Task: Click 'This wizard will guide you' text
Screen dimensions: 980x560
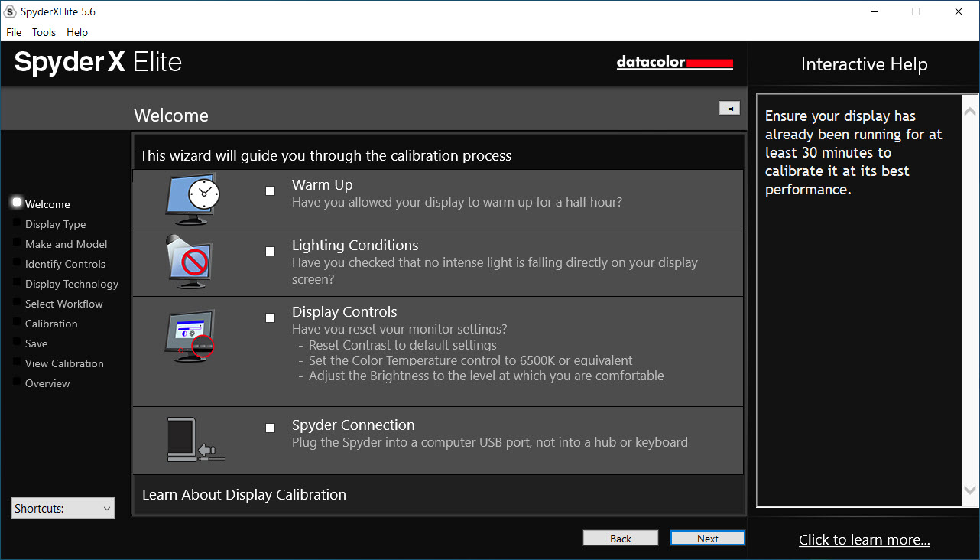Action: (x=326, y=156)
